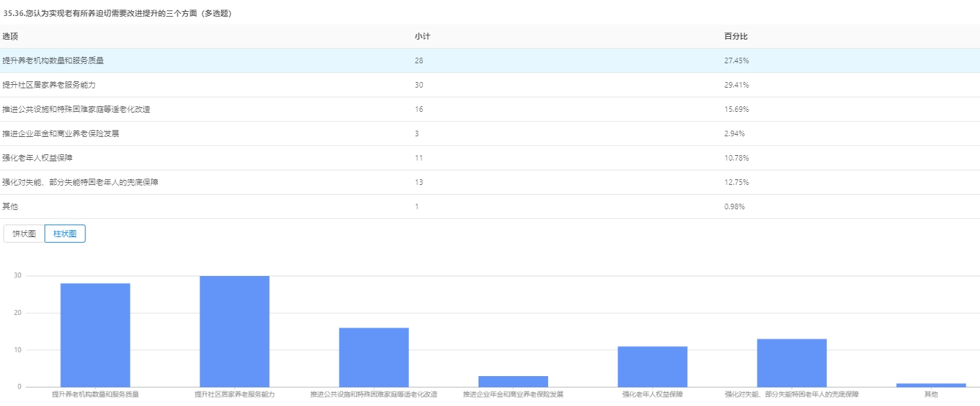The width and height of the screenshot is (980, 406).
Task: Click the 小计 column header
Action: [x=421, y=36]
